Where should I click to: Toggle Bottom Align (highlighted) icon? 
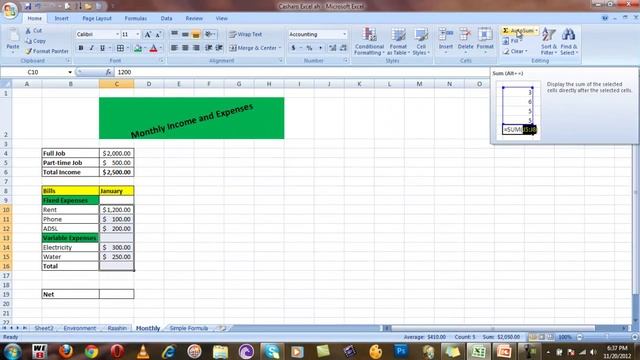click(196, 34)
